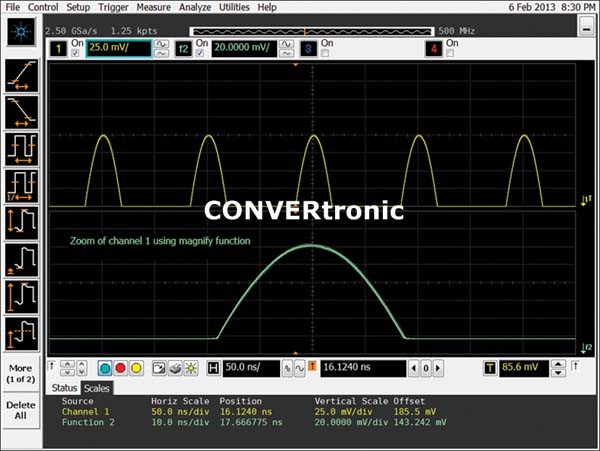Select the rise time measurement icon
The width and height of the screenshot is (600, 451).
click(22, 73)
